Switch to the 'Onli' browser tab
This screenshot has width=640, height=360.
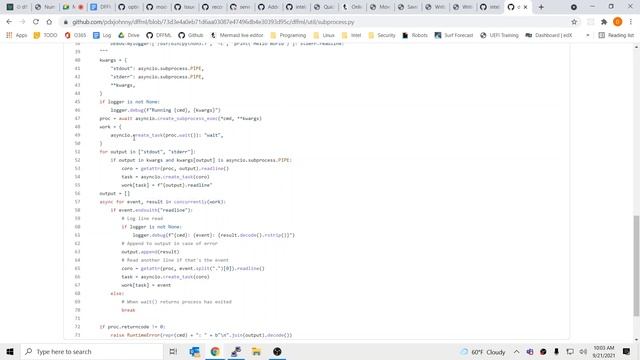tap(351, 7)
